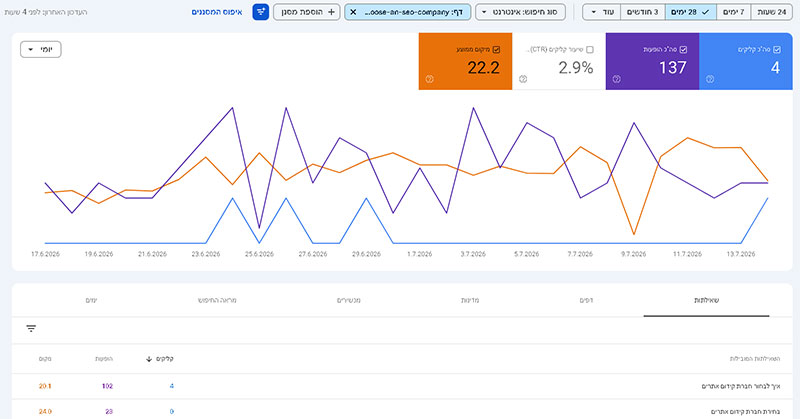Viewport: 800px width, 419px height.
Task: Select the 24 שעות date range
Action: click(771, 12)
